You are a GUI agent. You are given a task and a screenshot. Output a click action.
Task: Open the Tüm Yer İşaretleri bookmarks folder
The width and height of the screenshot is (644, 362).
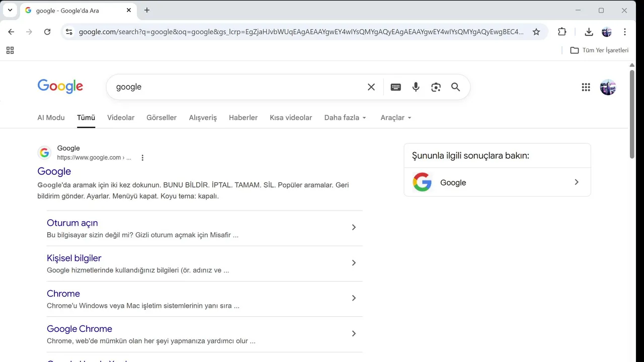point(599,50)
